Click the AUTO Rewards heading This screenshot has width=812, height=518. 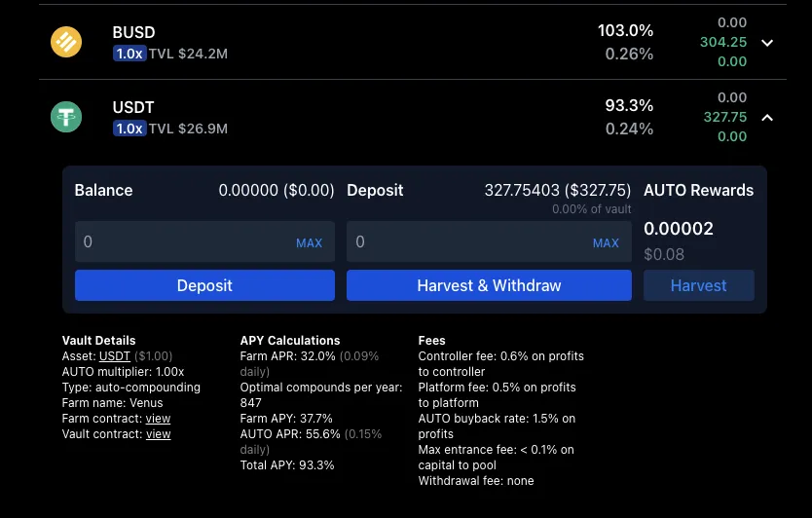point(699,190)
